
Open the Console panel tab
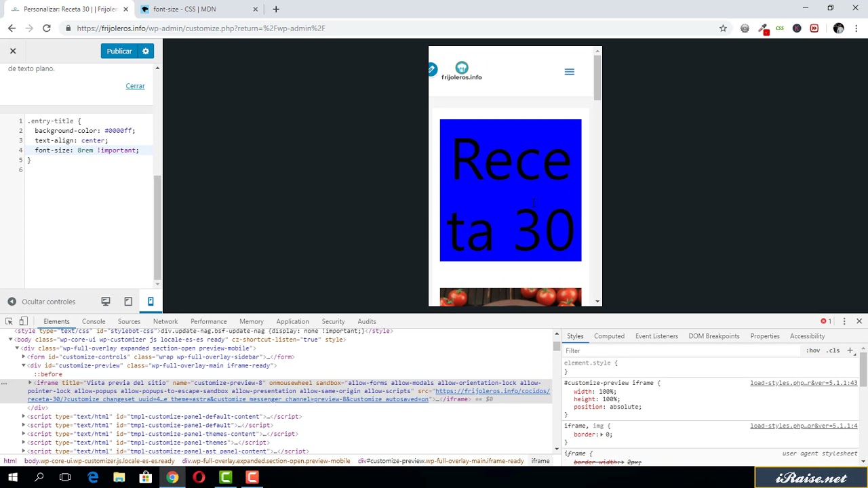tap(94, 321)
